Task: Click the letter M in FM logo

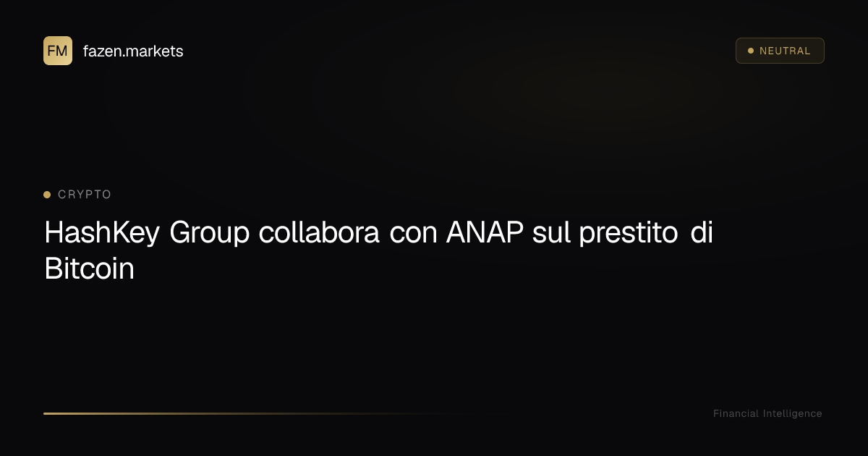Action: point(63,51)
